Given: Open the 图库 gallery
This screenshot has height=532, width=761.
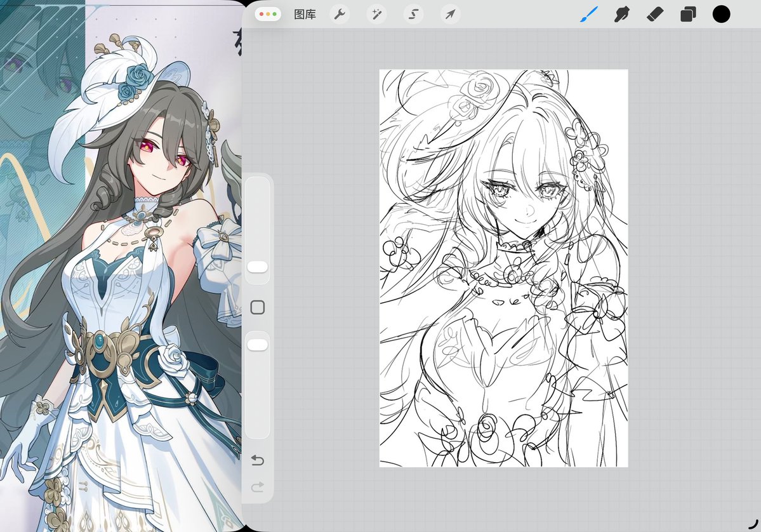Looking at the screenshot, I should (305, 15).
